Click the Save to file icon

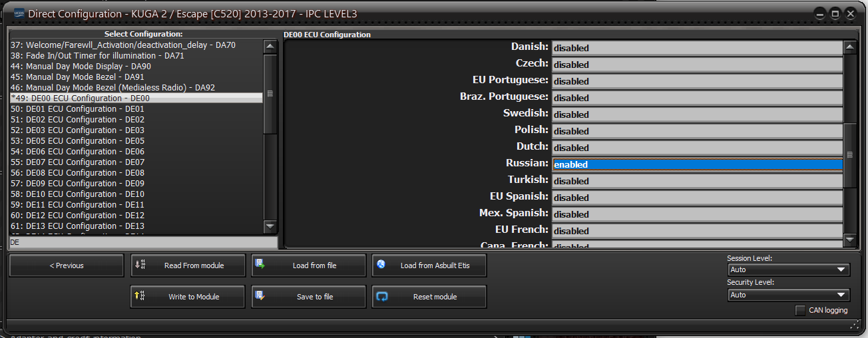[x=260, y=295]
